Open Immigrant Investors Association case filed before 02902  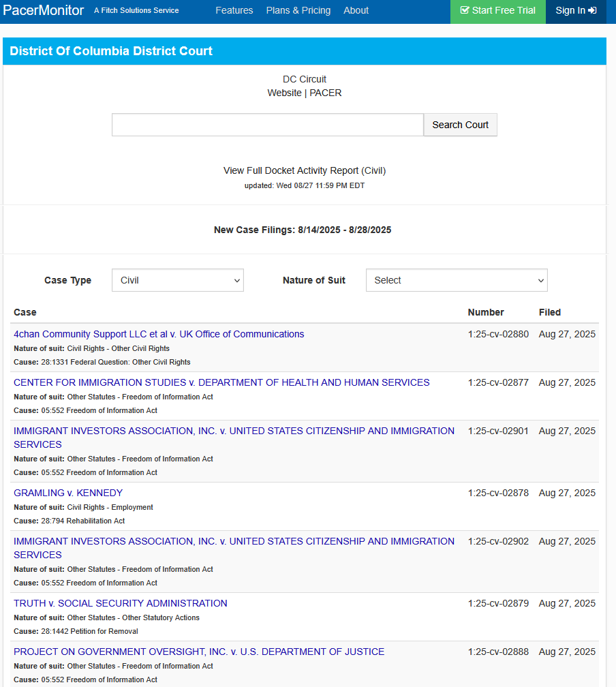pos(234,438)
